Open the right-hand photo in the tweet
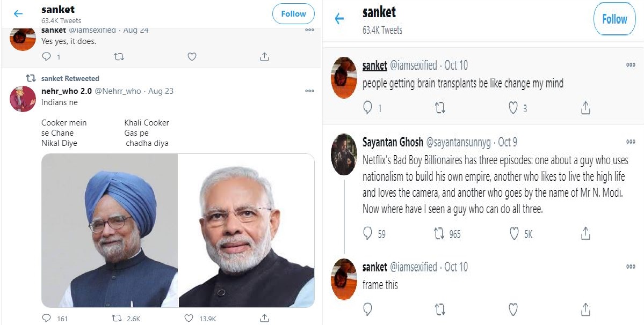The height and width of the screenshot is (325, 644). tap(246, 231)
